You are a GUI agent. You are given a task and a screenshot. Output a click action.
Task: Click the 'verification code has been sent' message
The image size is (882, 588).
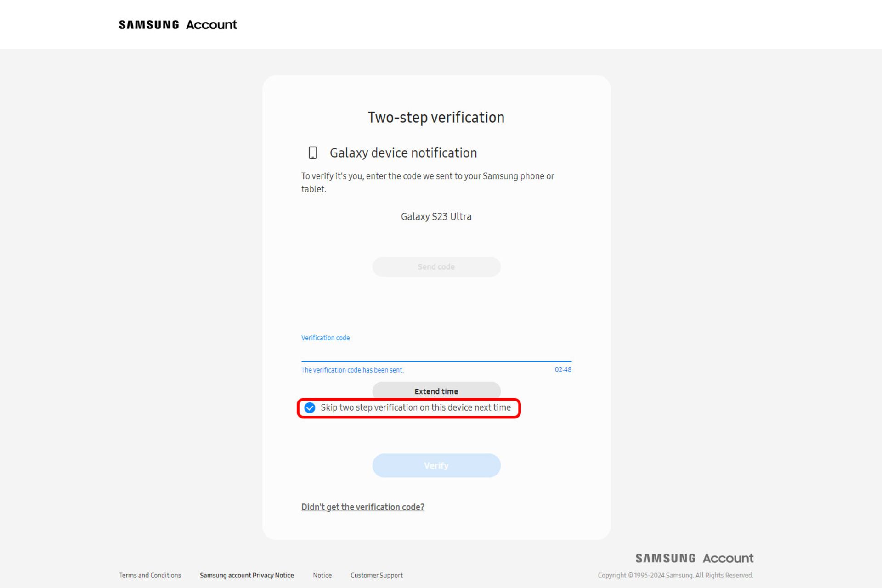pos(352,370)
